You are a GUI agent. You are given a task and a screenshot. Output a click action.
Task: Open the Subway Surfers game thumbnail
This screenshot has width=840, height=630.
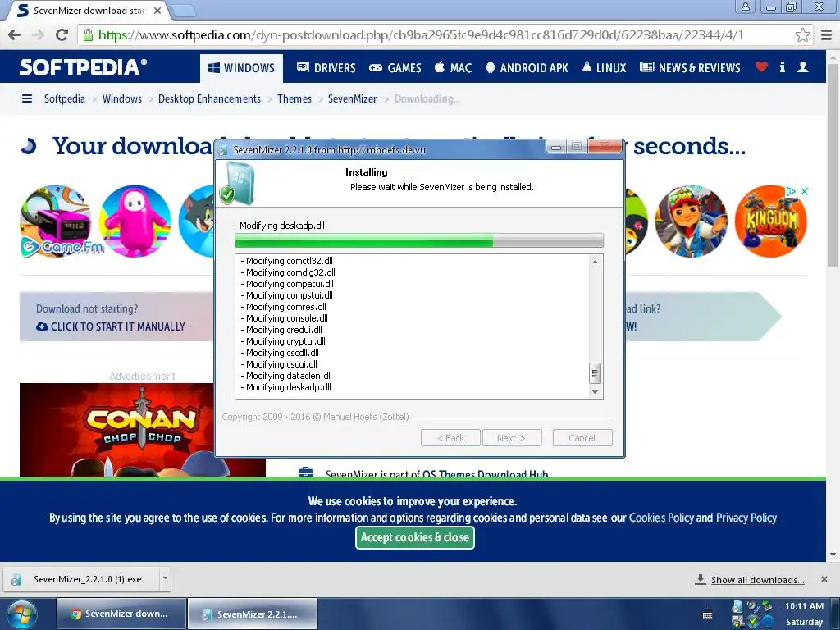click(691, 221)
